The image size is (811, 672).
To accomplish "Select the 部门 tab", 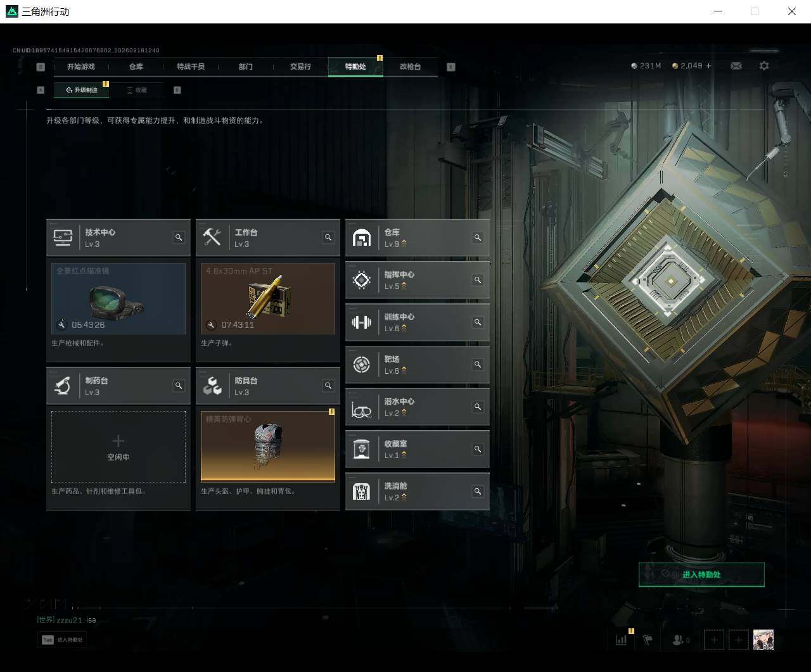I will tap(246, 67).
